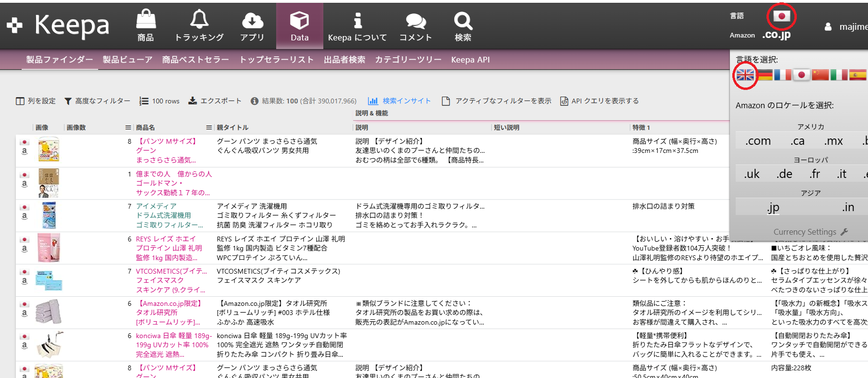This screenshot has height=378, width=868.
Task: Open the アプリ cloud download icon
Action: (x=252, y=20)
